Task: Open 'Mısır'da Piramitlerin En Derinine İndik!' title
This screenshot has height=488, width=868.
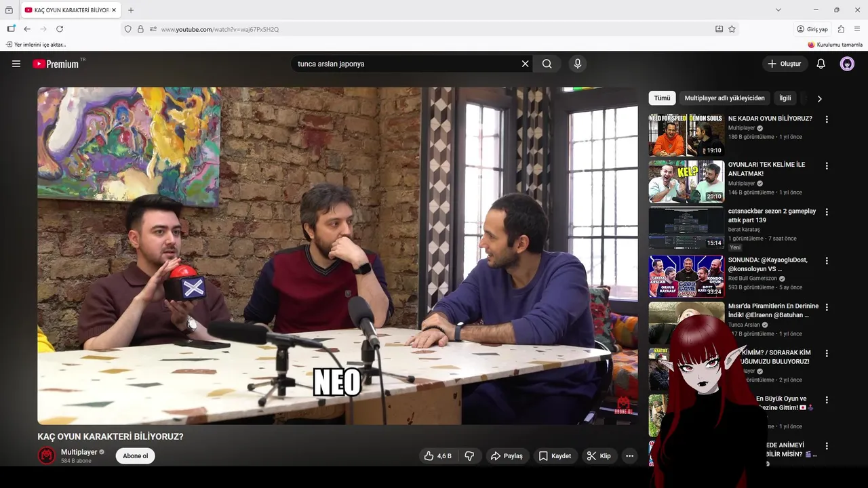Action: click(x=773, y=310)
